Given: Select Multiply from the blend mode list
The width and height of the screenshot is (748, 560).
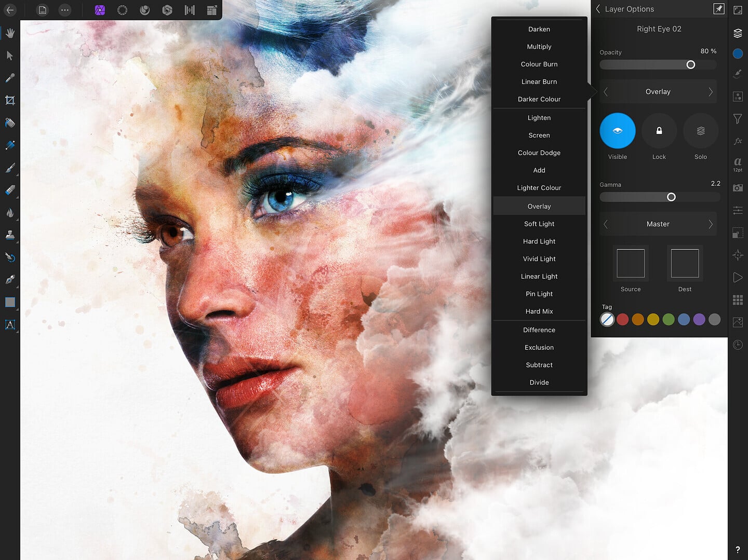Looking at the screenshot, I should coord(539,46).
